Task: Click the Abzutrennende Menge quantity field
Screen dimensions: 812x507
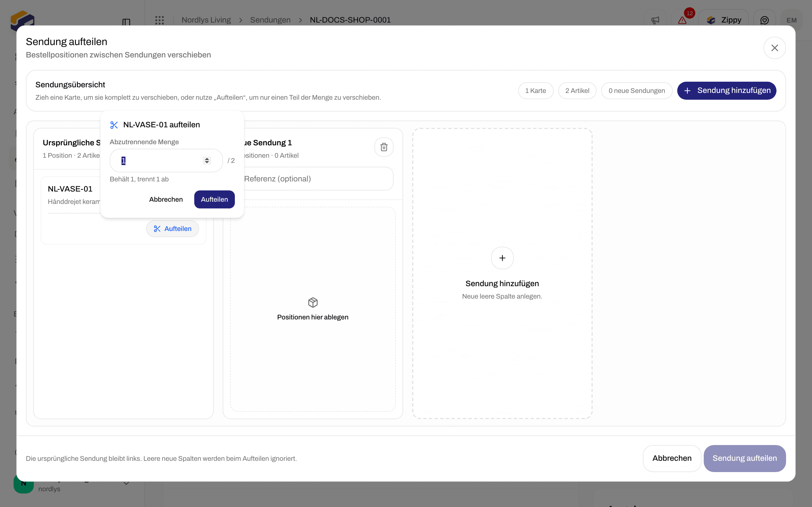Action: 166,161
